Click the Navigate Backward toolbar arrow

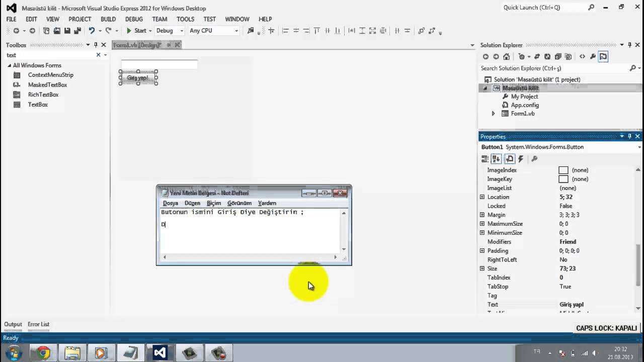pyautogui.click(x=16, y=31)
